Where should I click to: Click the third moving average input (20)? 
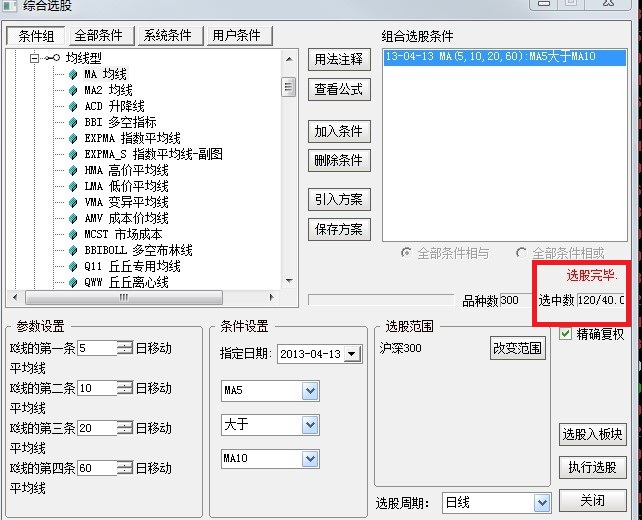(97, 428)
